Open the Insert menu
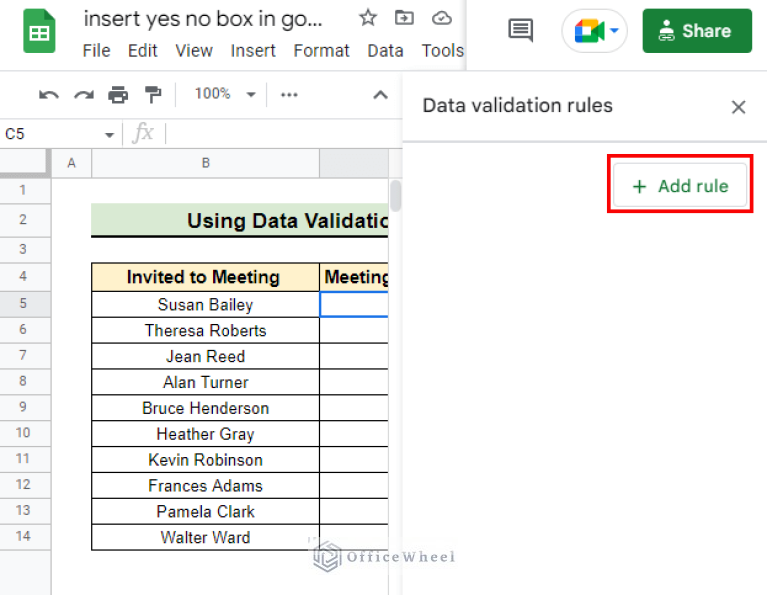 (253, 50)
